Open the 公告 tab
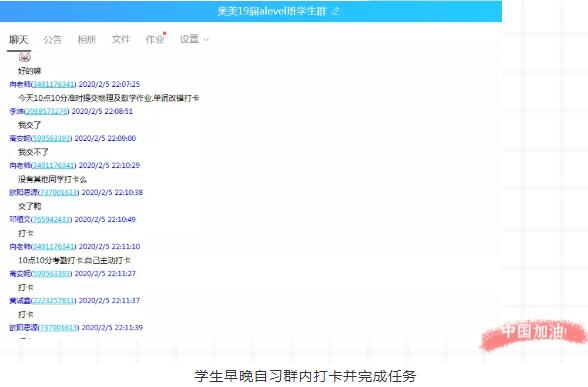This screenshot has width=588, height=387. coord(52,39)
